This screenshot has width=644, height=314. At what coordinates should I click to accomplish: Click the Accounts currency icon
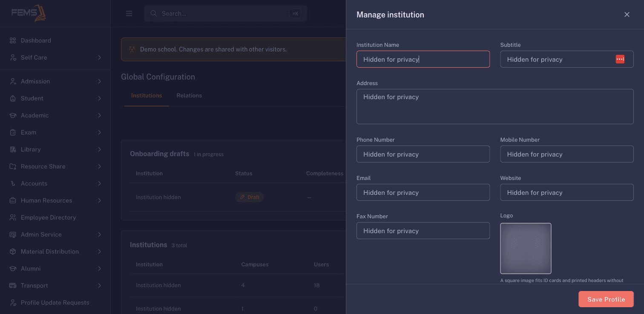[13, 183]
